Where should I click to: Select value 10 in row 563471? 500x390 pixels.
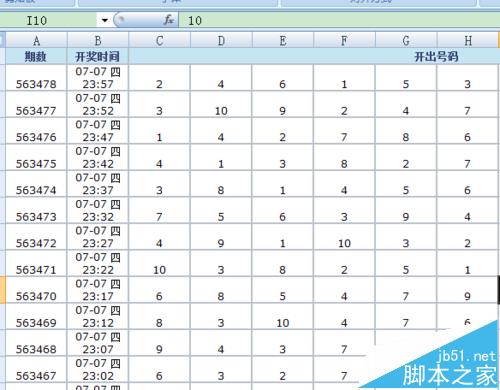[159, 263]
